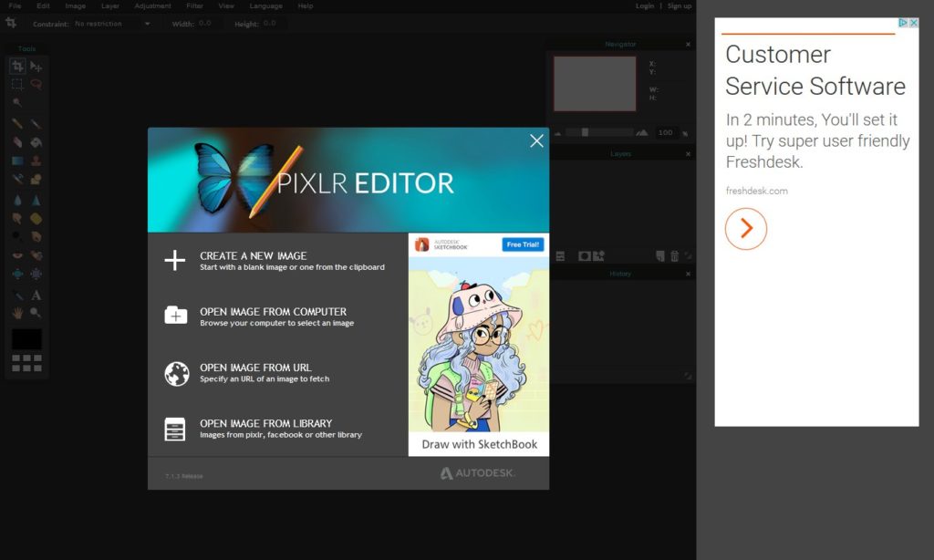934x560 pixels.
Task: Click the Sign up link
Action: pyautogui.click(x=680, y=6)
